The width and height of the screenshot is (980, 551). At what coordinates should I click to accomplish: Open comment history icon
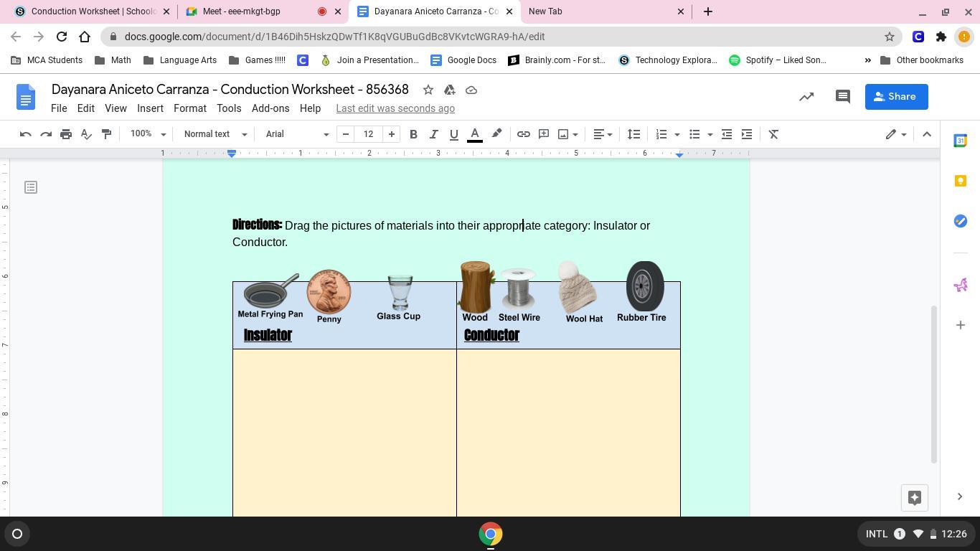pyautogui.click(x=843, y=97)
